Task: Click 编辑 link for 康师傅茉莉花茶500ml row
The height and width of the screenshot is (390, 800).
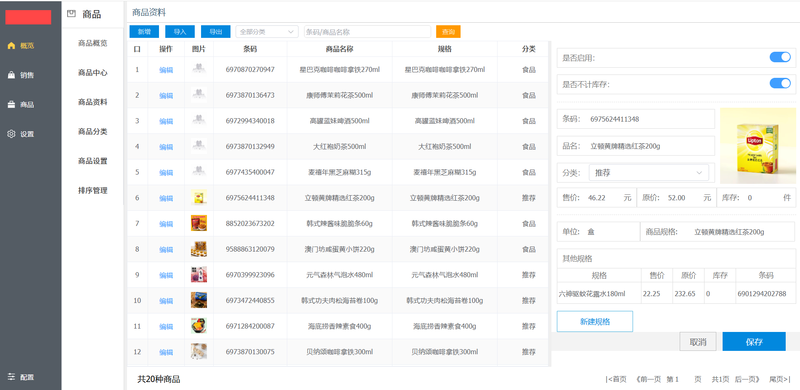Action: [x=166, y=95]
